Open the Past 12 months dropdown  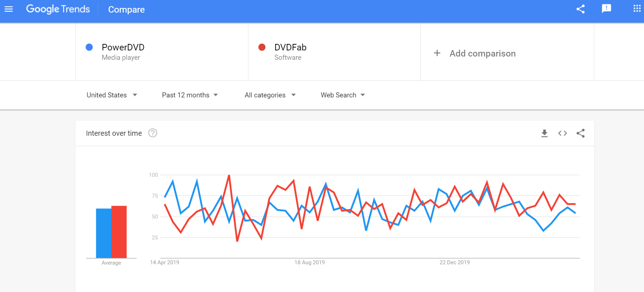(x=190, y=95)
